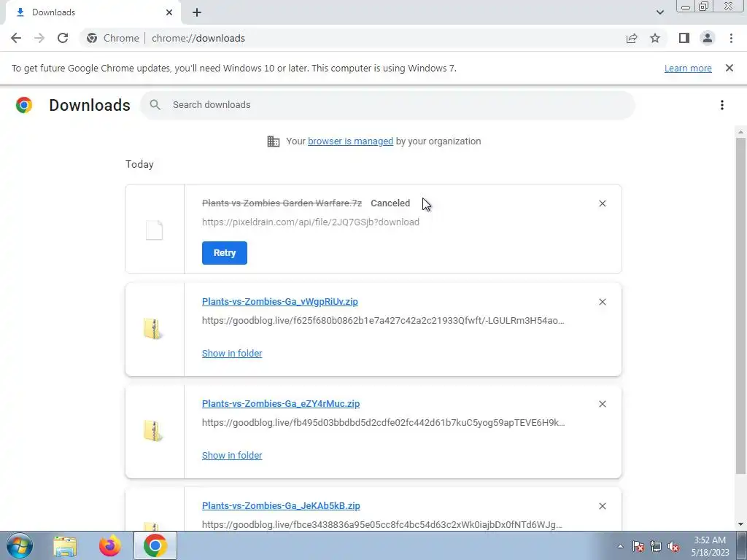
Task: Click the share this page icon
Action: pos(632,38)
